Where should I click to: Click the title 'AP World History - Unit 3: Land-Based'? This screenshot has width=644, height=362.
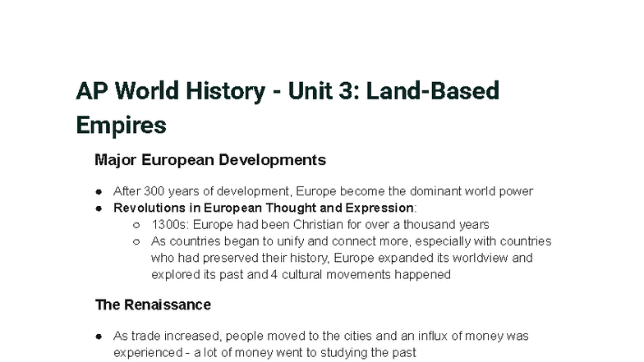click(287, 90)
